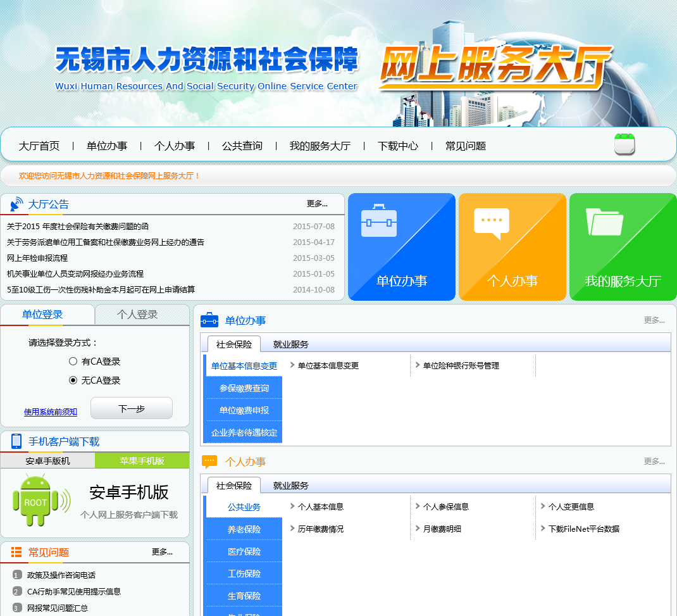The image size is (677, 616).
Task: Click the arrow before 下载FileNet平台数据
Action: 543,528
